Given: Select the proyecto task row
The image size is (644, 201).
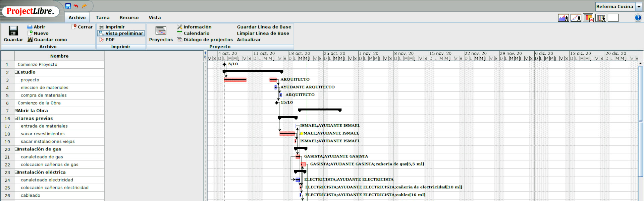Looking at the screenshot, I should [x=59, y=80].
